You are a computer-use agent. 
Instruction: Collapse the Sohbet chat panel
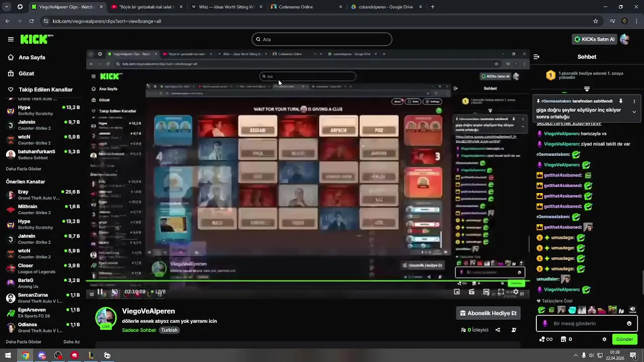point(536,57)
